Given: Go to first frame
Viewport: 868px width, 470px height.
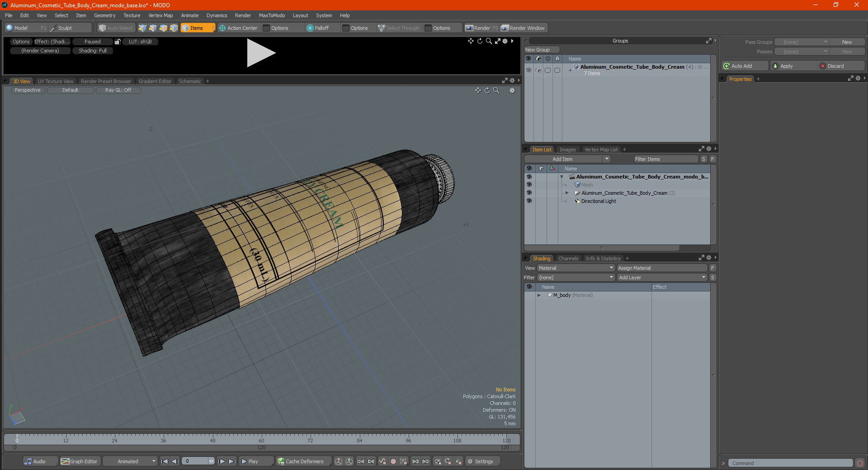Looking at the screenshot, I should 165,461.
